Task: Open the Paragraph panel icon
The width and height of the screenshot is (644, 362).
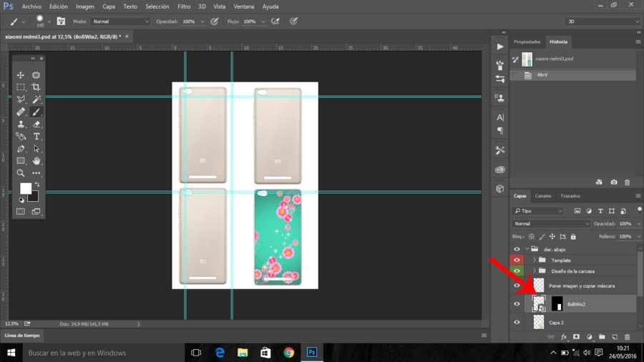Action: (500, 130)
